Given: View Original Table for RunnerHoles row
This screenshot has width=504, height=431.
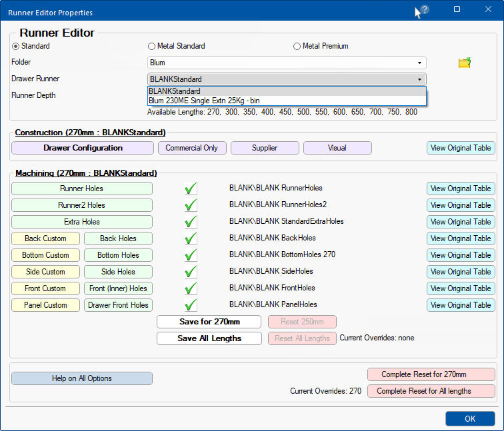Looking at the screenshot, I should [461, 189].
